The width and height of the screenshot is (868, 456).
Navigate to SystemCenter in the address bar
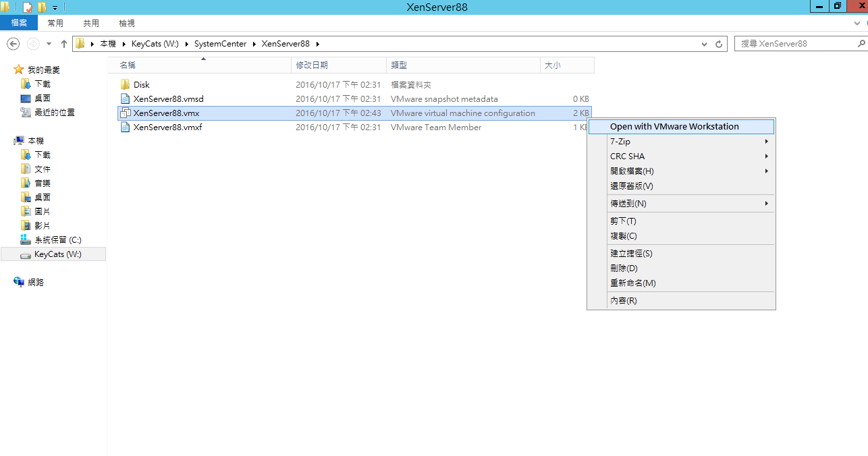(220, 44)
